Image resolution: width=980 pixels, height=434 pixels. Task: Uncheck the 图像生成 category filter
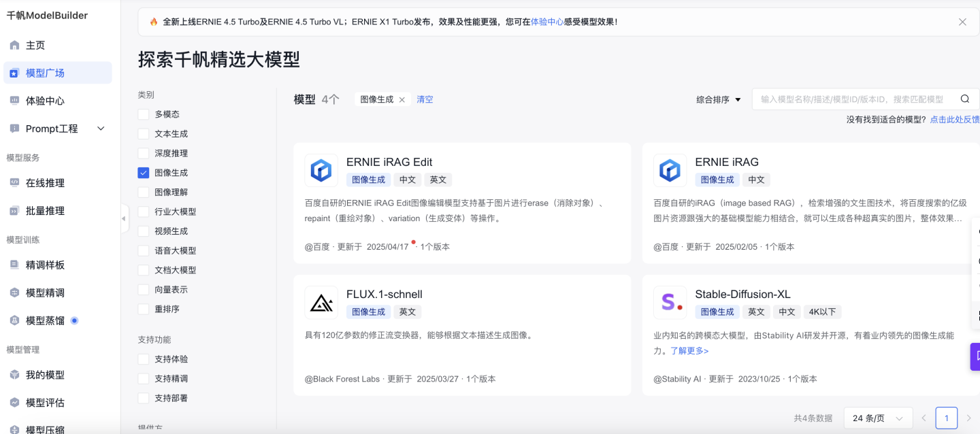(143, 173)
